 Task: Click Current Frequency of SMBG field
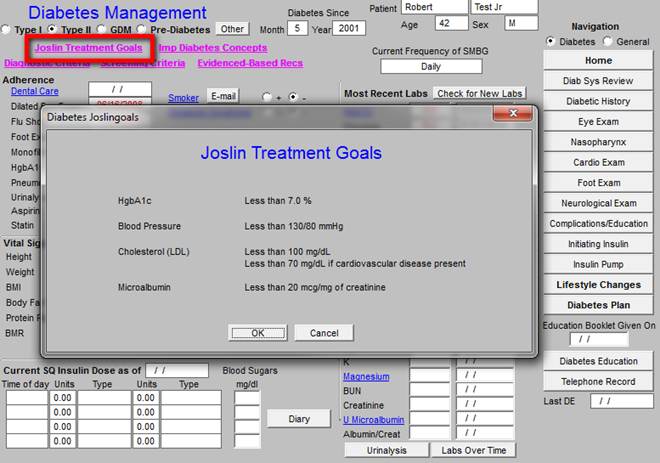[431, 67]
